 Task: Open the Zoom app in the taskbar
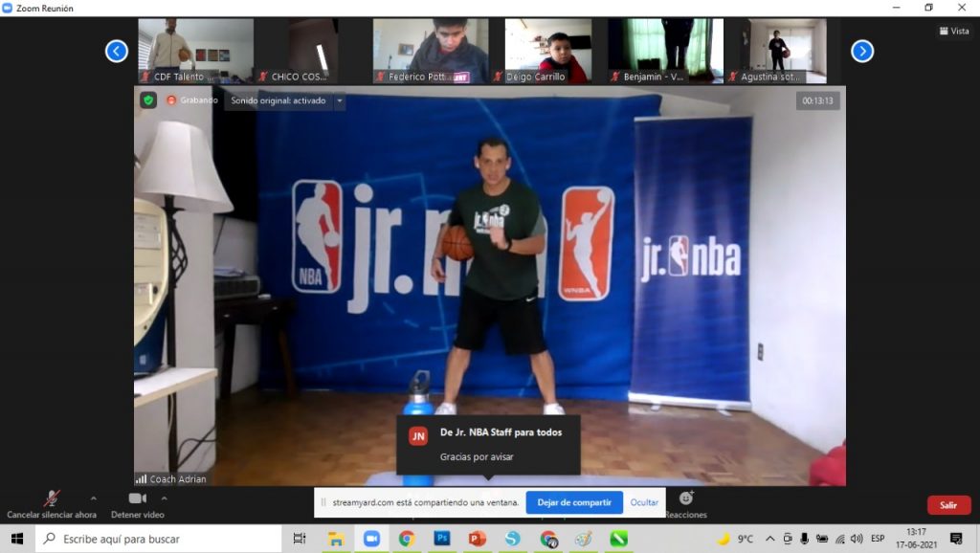tap(371, 539)
